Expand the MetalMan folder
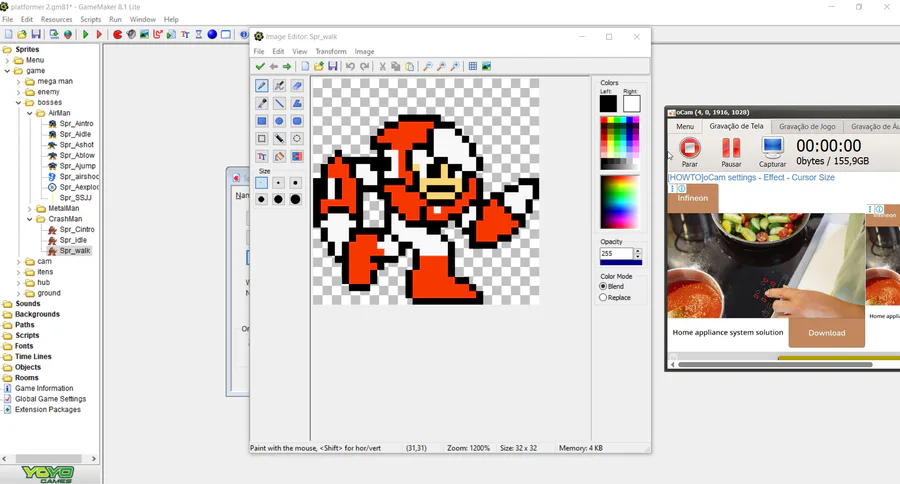This screenshot has height=484, width=900. point(30,208)
